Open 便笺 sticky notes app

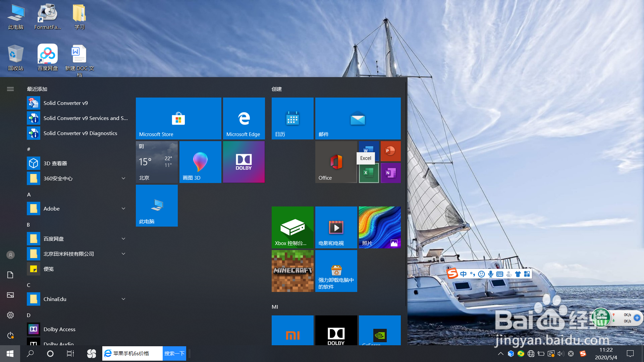point(77,269)
